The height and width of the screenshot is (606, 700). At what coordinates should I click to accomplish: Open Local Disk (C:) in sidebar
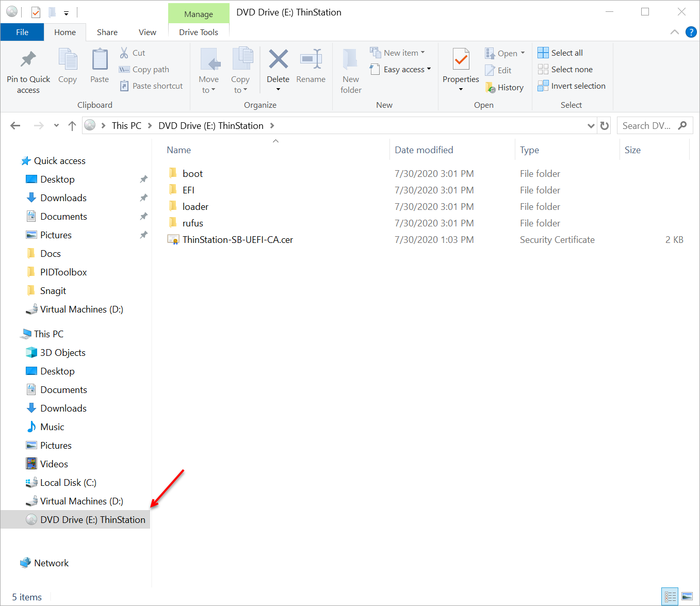tap(68, 483)
